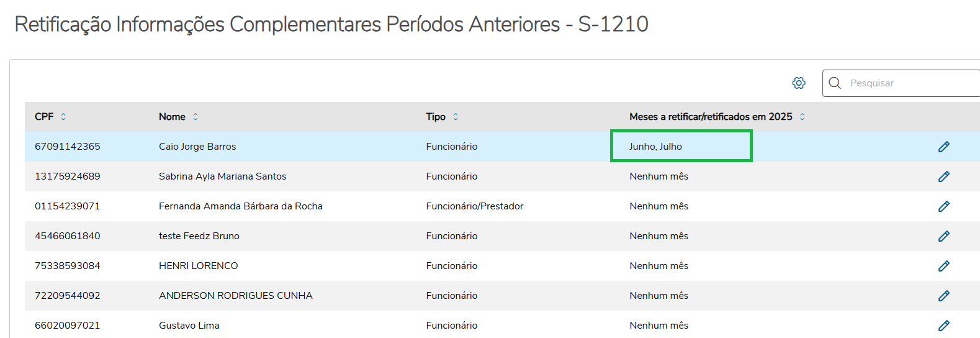Select the Caio Jorge Barros name

click(x=197, y=147)
